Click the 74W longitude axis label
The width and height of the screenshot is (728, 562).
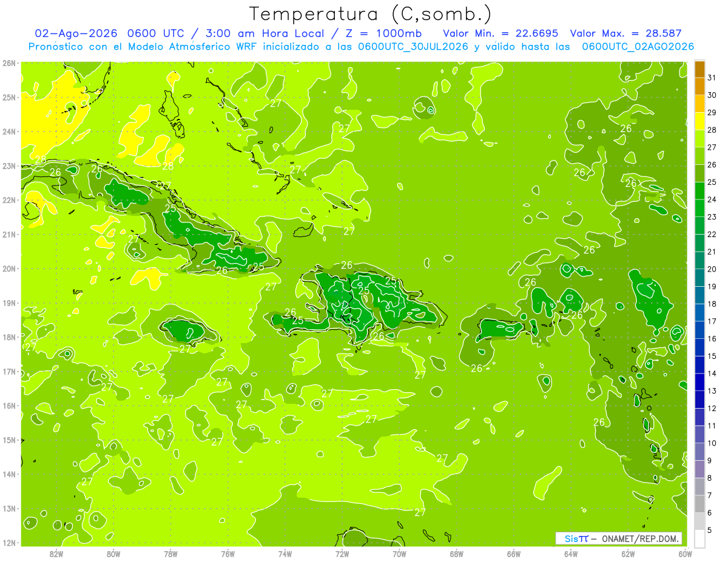[x=285, y=554]
